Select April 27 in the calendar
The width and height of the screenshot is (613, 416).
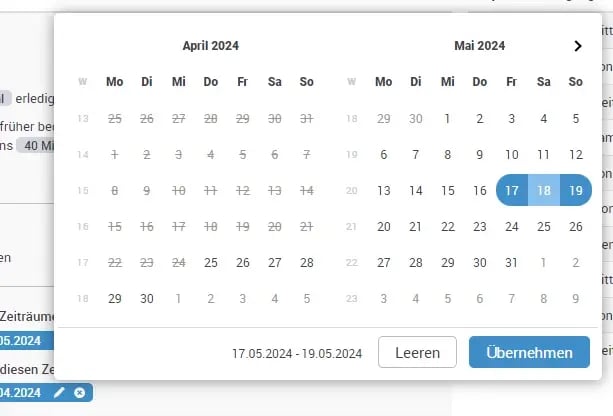click(x=275, y=262)
